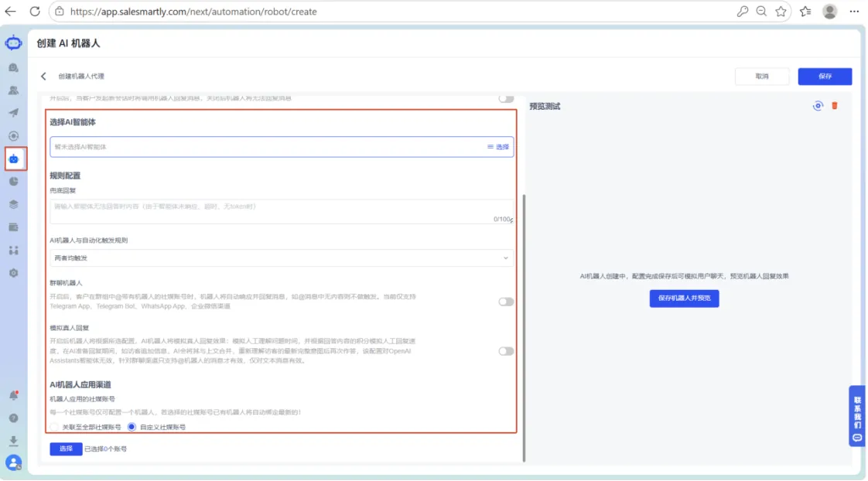Click the 已选择0个账号 text
This screenshot has height=481, width=868.
coord(105,449)
